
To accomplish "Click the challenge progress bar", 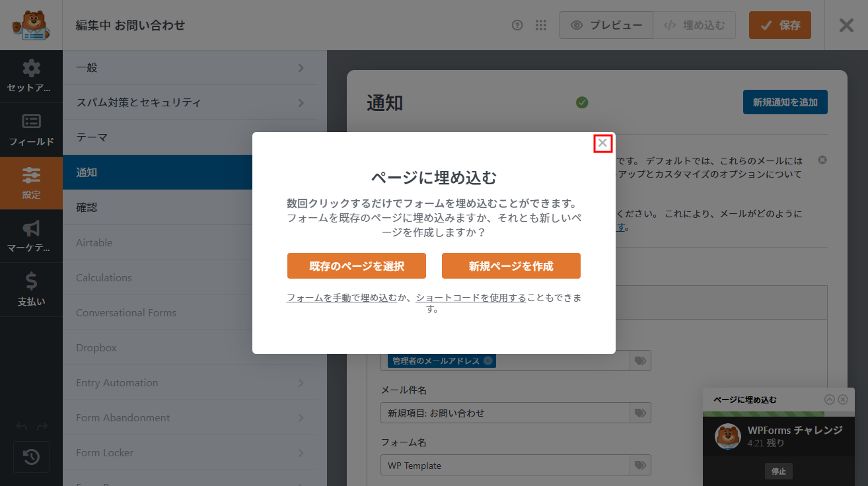I will (x=779, y=414).
